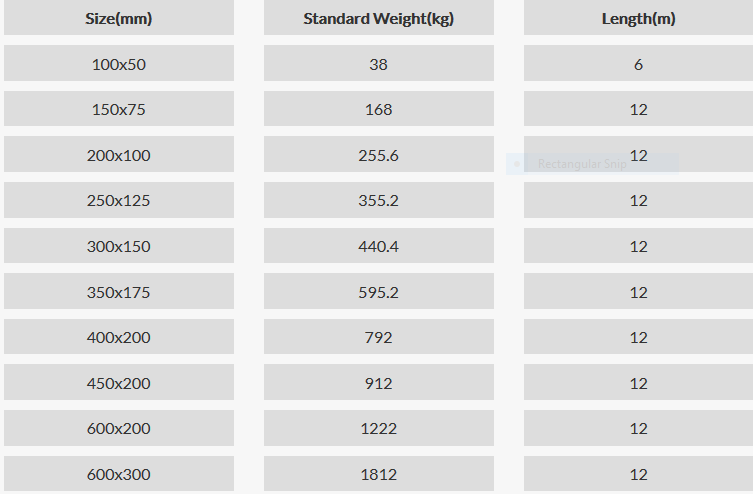Viewport: 753px width, 494px height.
Task: Select the 150x75 size cell
Action: 119,108
